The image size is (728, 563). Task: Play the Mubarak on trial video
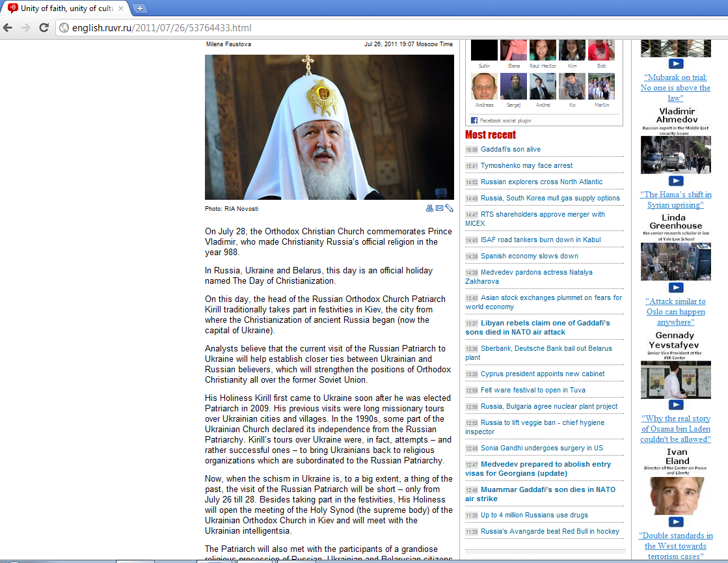pyautogui.click(x=675, y=64)
